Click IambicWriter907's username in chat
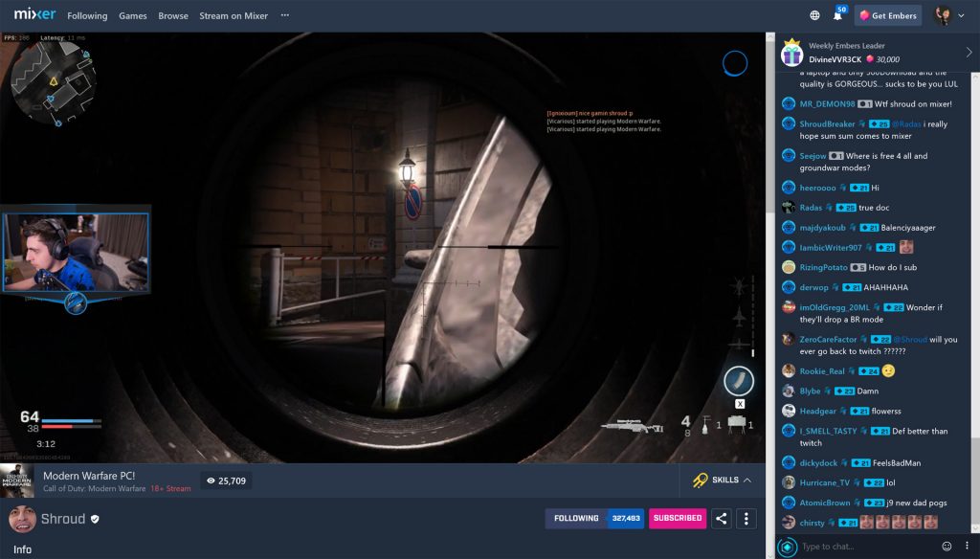Image resolution: width=980 pixels, height=559 pixels. click(831, 248)
